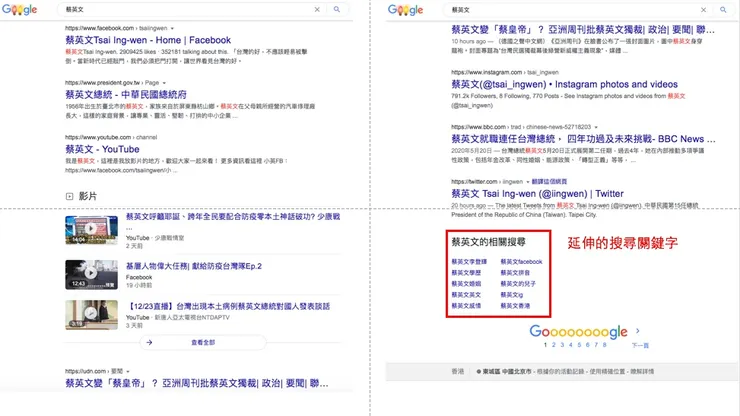Viewport: 740px width, 416px height.
Task: Play the 12:43 Facebook video thumbnail
Action: [92, 274]
